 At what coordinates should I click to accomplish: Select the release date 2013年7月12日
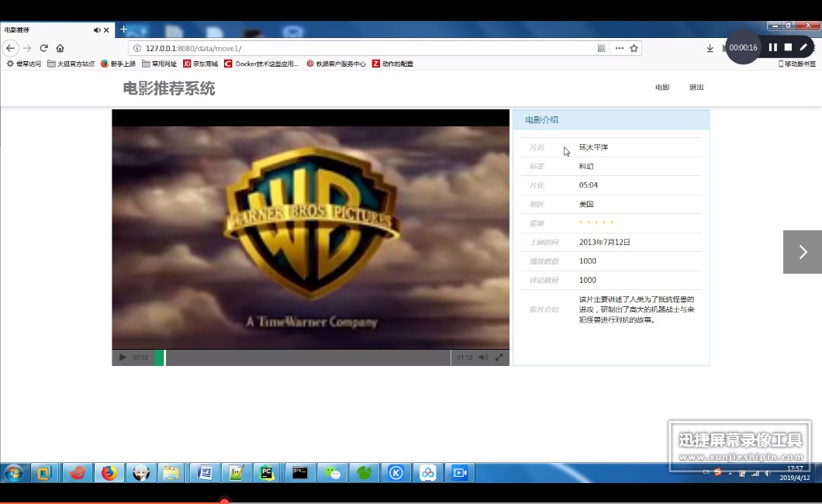click(604, 242)
